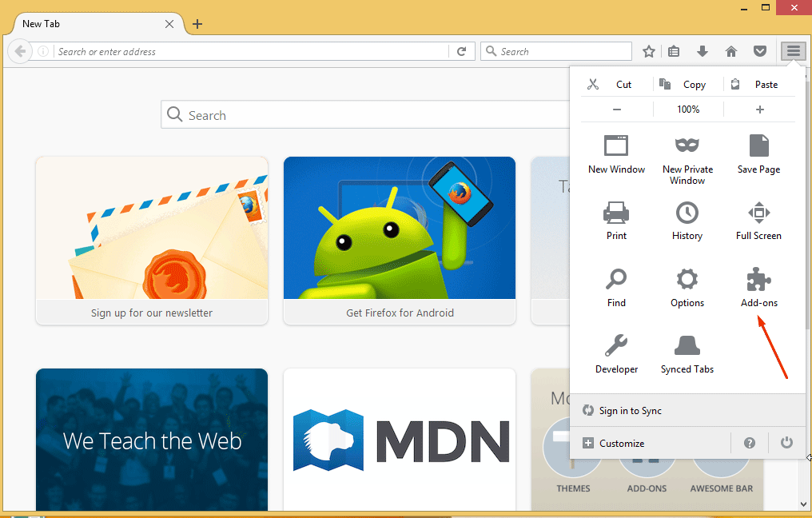This screenshot has height=518, width=812.
Task: Click the site info icon
Action: pyautogui.click(x=43, y=51)
